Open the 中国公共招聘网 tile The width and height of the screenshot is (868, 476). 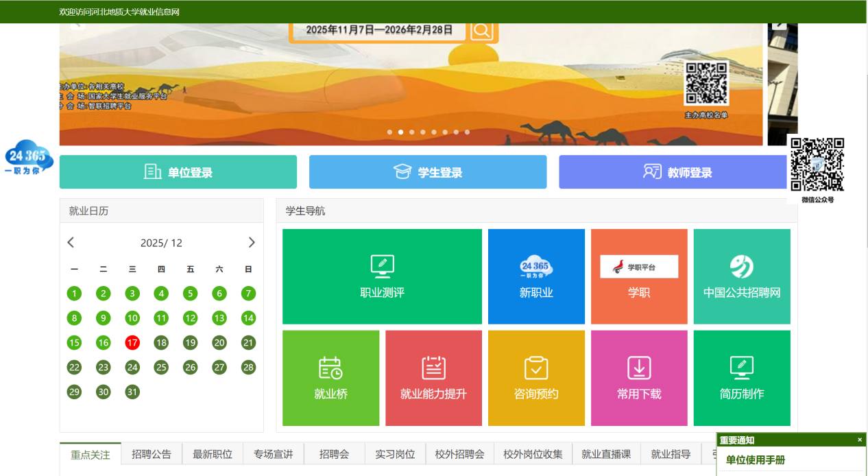742,276
